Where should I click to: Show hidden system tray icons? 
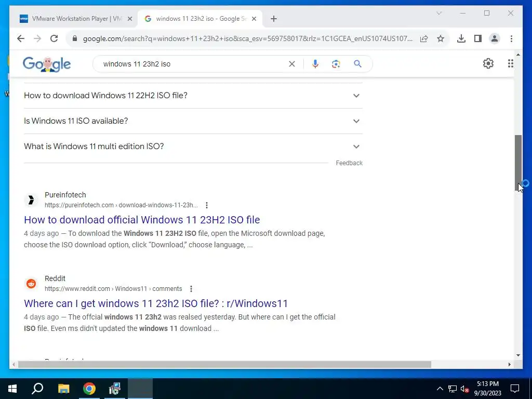tap(440, 389)
